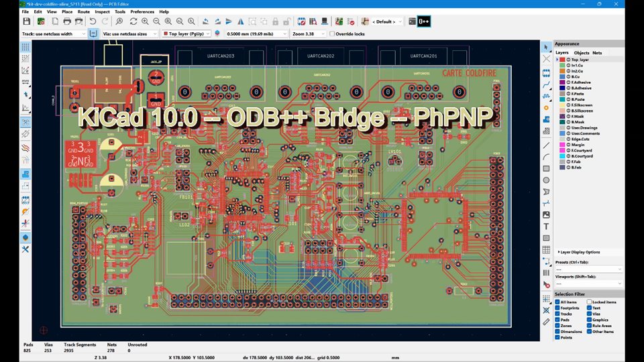
Task: Uncheck Vias in Selection Filter
Action: pyautogui.click(x=589, y=314)
